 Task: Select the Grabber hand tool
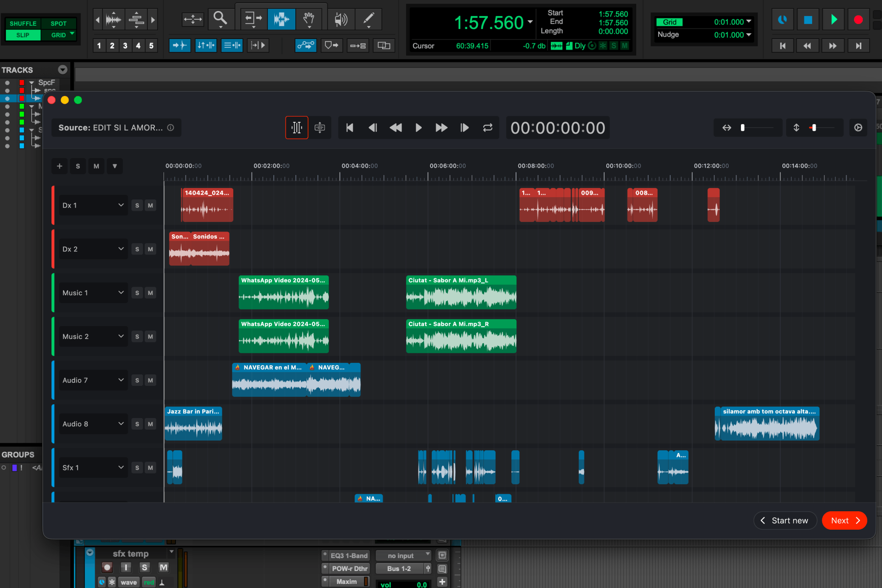pyautogui.click(x=309, y=19)
